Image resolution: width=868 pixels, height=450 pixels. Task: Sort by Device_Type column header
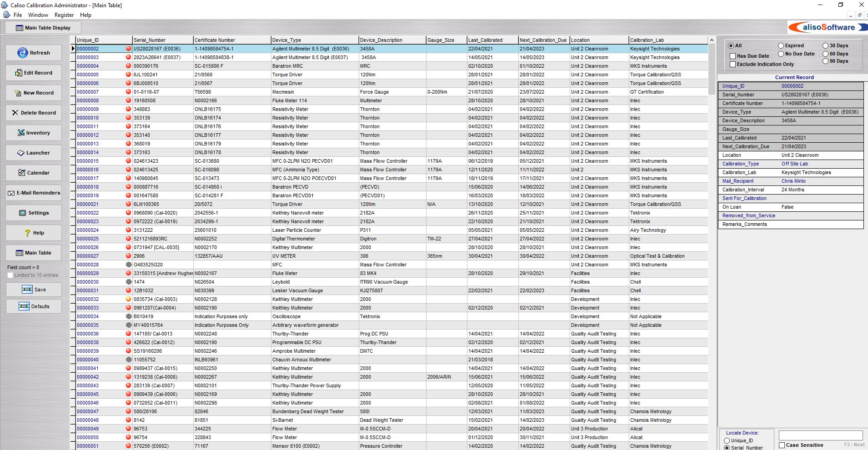(x=315, y=40)
